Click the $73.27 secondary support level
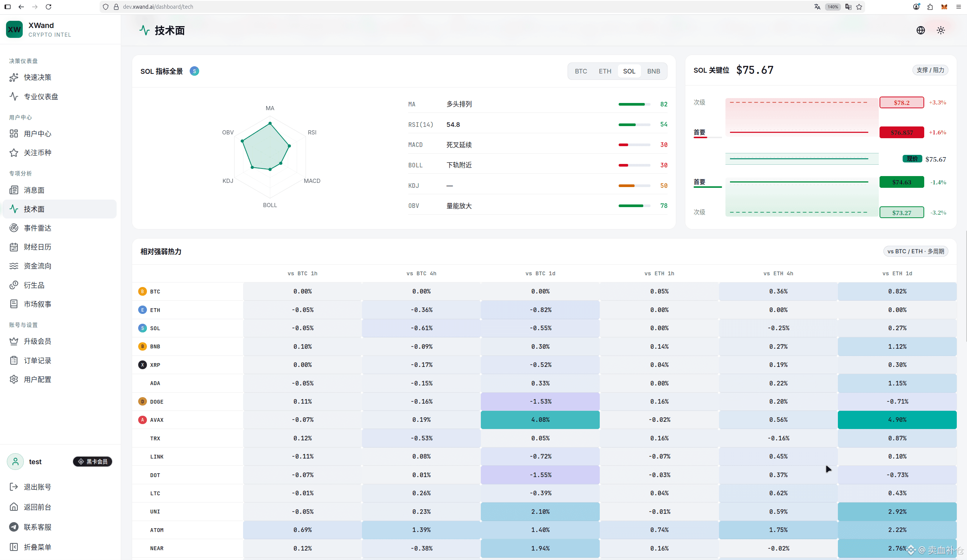The image size is (967, 560). pyautogui.click(x=901, y=212)
